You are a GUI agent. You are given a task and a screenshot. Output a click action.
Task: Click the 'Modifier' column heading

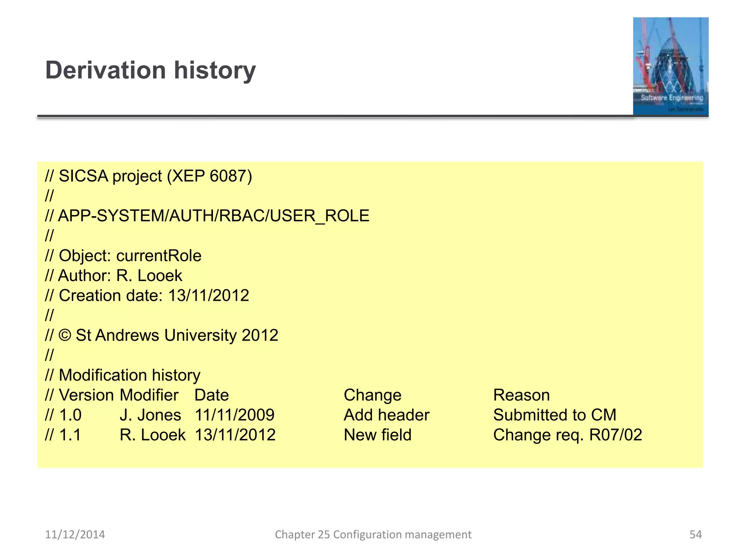pos(149,395)
